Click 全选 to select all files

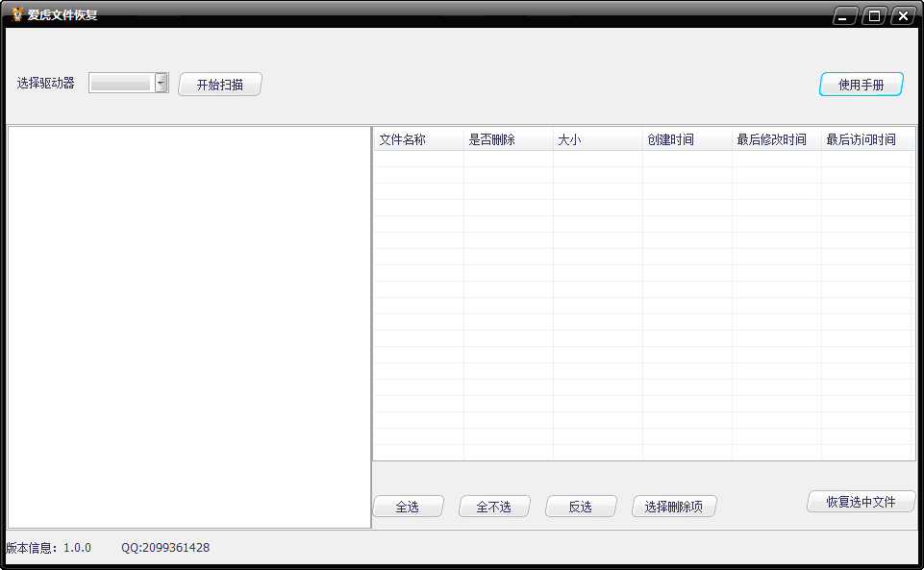(408, 505)
